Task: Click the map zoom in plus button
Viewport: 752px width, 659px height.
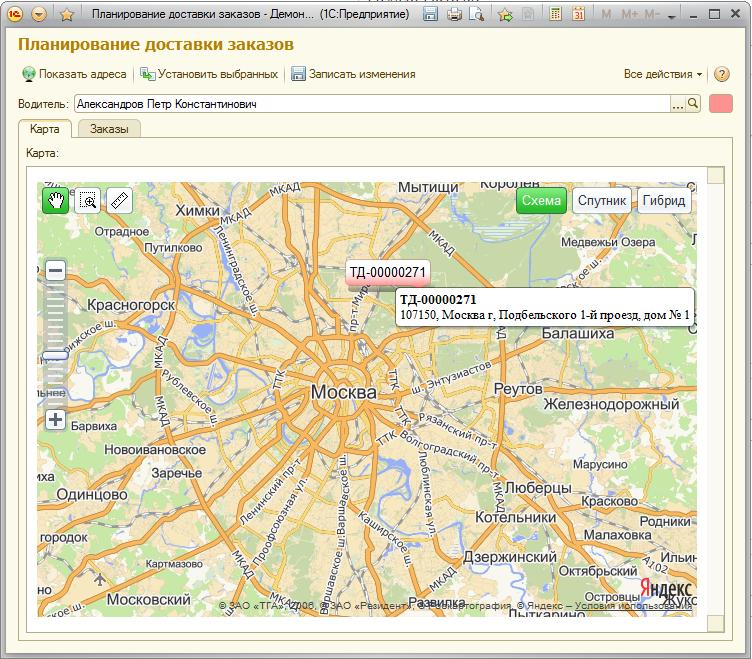Action: point(56,419)
